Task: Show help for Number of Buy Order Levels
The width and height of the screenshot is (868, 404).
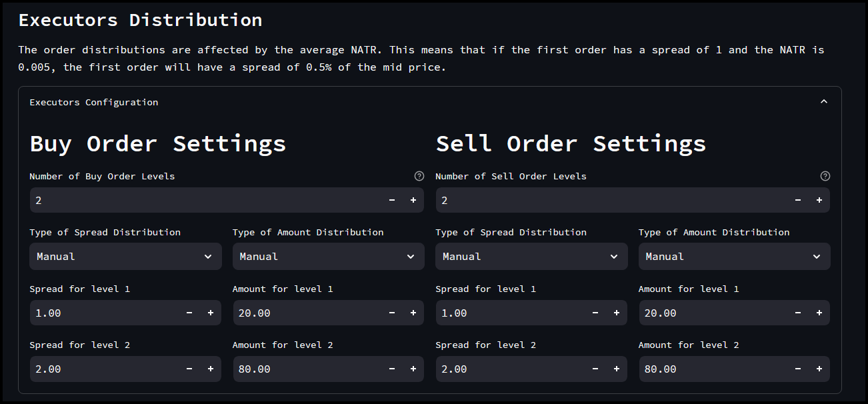Action: click(419, 176)
